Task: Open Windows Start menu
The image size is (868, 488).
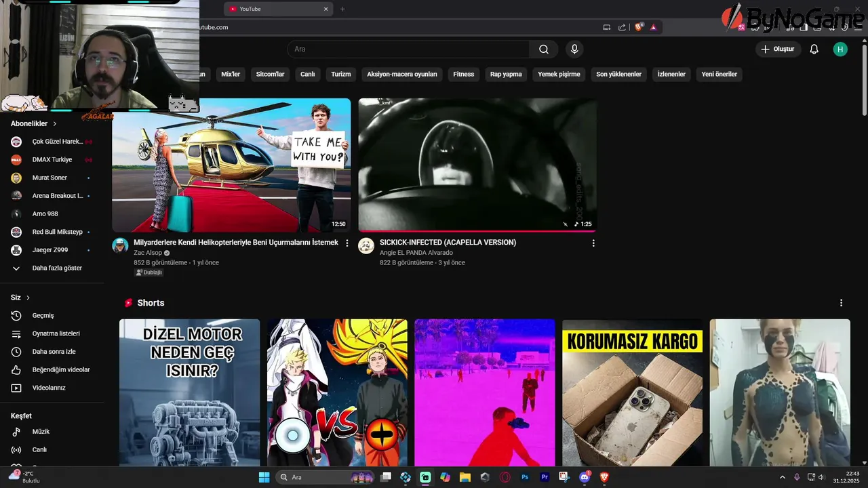Action: coord(264,477)
